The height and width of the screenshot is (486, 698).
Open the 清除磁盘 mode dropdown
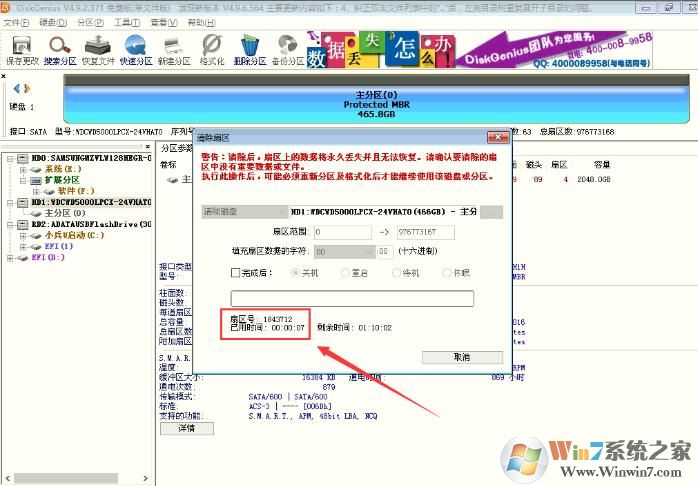coord(244,212)
